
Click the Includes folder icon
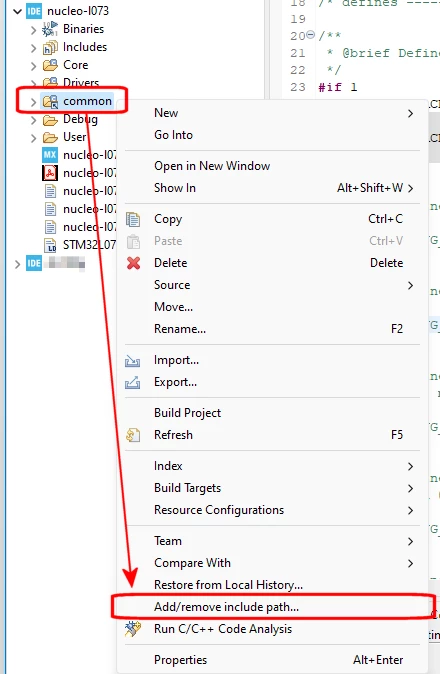tap(50, 47)
